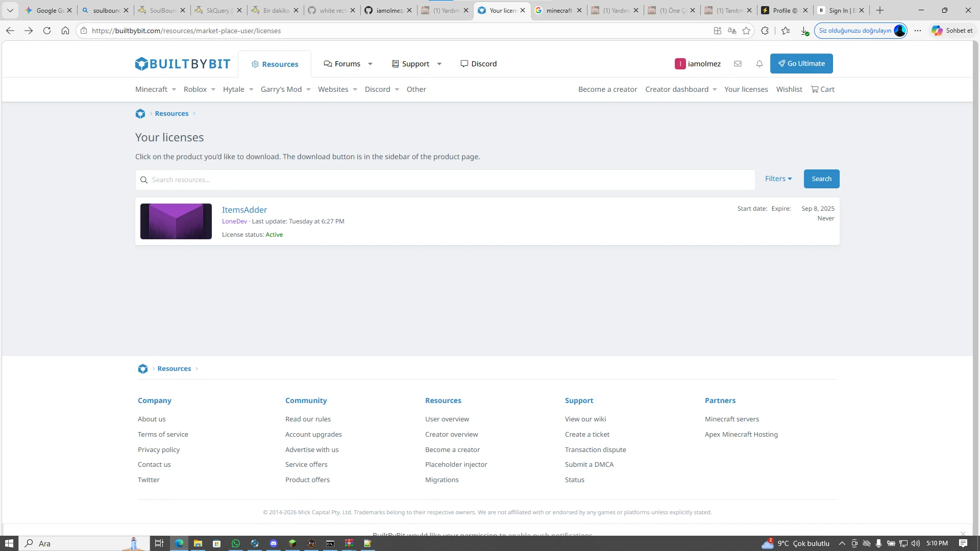
Task: Expand the Websites category dropdown
Action: pyautogui.click(x=355, y=90)
